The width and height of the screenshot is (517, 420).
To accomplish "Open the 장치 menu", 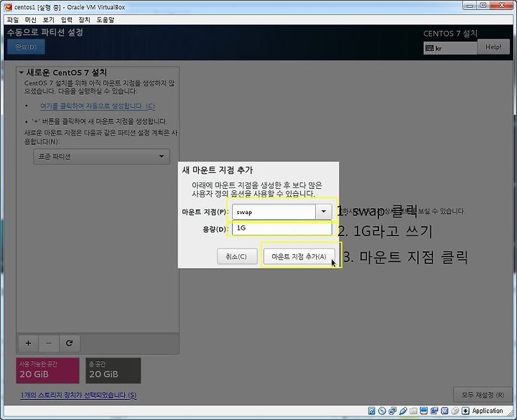I will pyautogui.click(x=84, y=20).
